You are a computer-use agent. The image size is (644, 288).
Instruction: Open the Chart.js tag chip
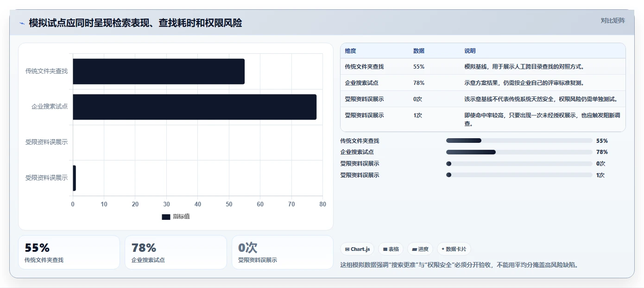tap(357, 249)
